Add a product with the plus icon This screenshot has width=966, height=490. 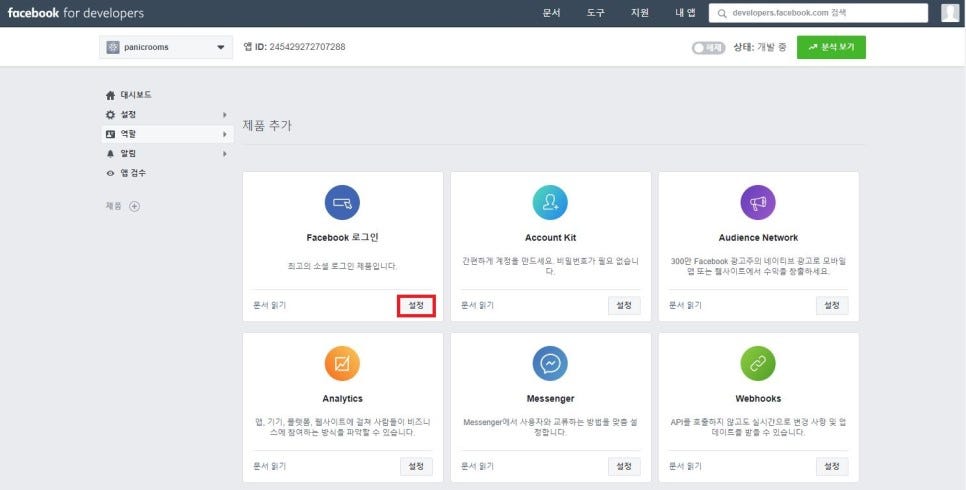[x=134, y=206]
